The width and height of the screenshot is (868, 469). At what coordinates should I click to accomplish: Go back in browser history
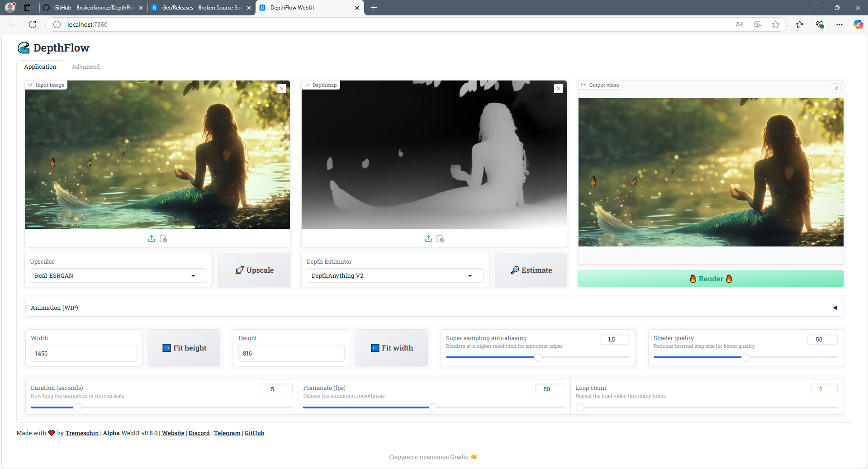pos(13,24)
